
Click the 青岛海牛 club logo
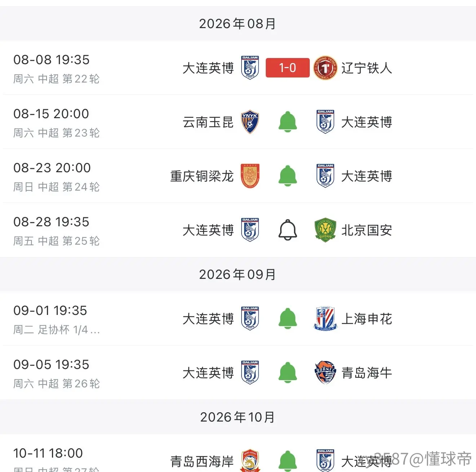(x=325, y=373)
